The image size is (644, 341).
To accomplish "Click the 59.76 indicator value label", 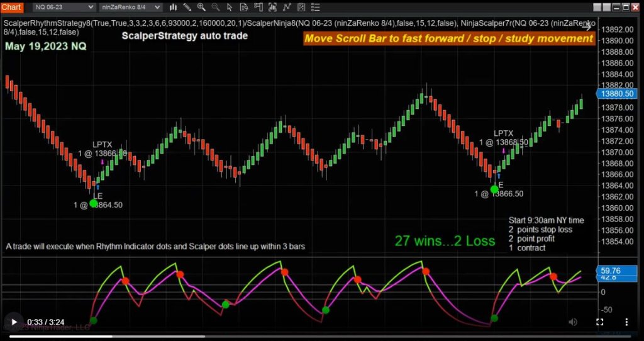I will tap(611, 271).
